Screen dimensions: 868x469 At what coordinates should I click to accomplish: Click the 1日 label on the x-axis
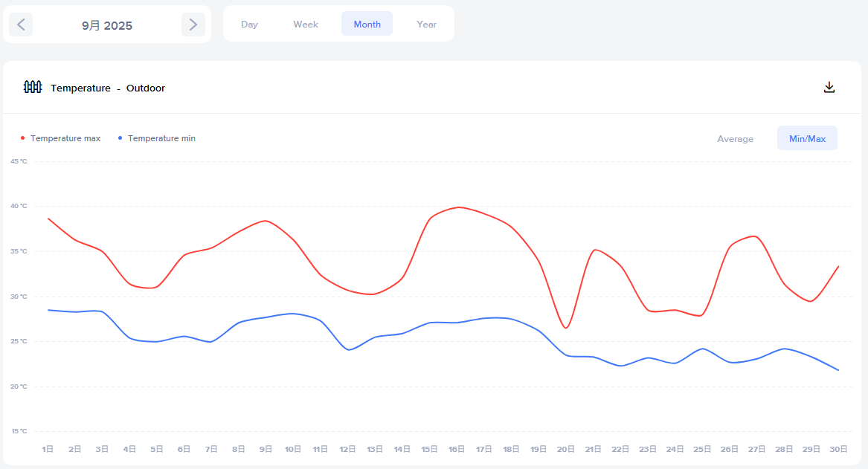(48, 449)
